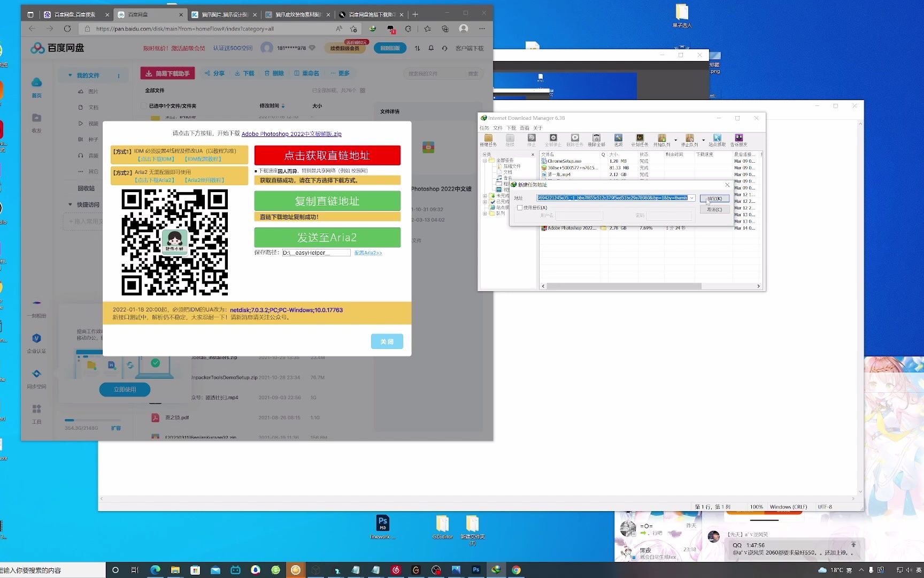The width and height of the screenshot is (924, 578).
Task: Click IDM New Task (新建任务) toolbar icon
Action: point(488,140)
